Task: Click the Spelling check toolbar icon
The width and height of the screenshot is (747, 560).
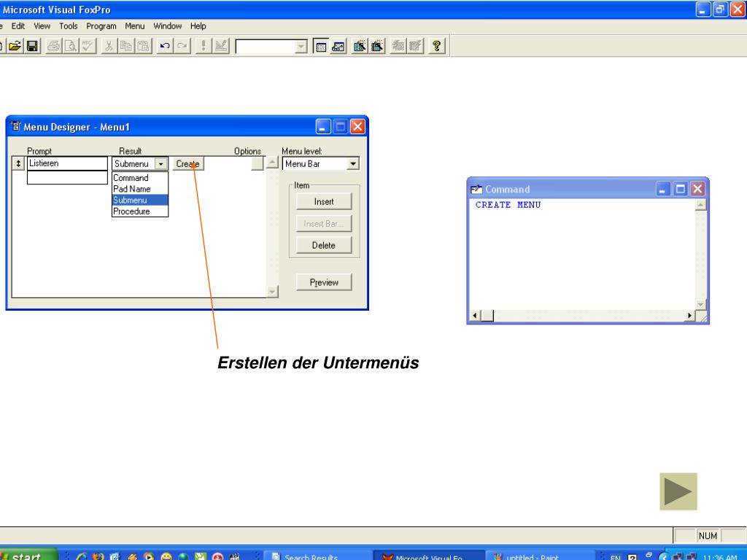Action: pyautogui.click(x=88, y=46)
